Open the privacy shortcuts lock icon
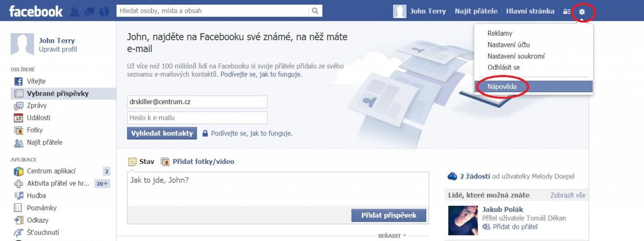This screenshot has height=241, width=644. tap(567, 11)
